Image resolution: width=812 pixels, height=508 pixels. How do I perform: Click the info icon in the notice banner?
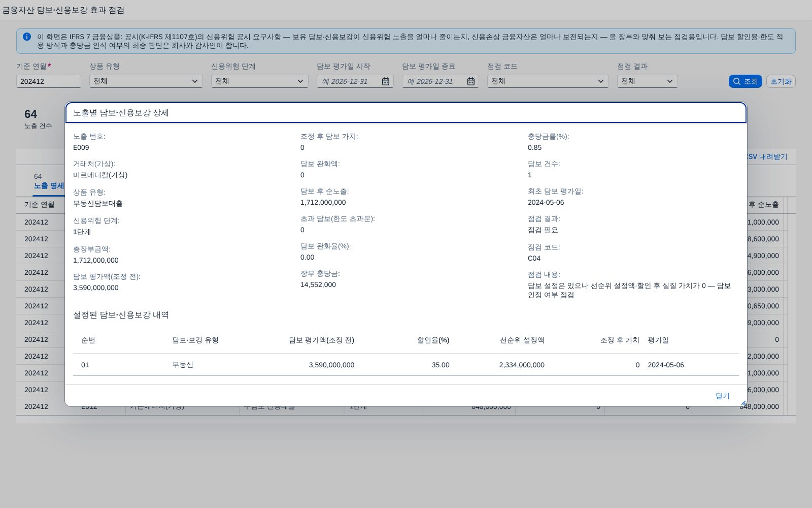pos(27,37)
